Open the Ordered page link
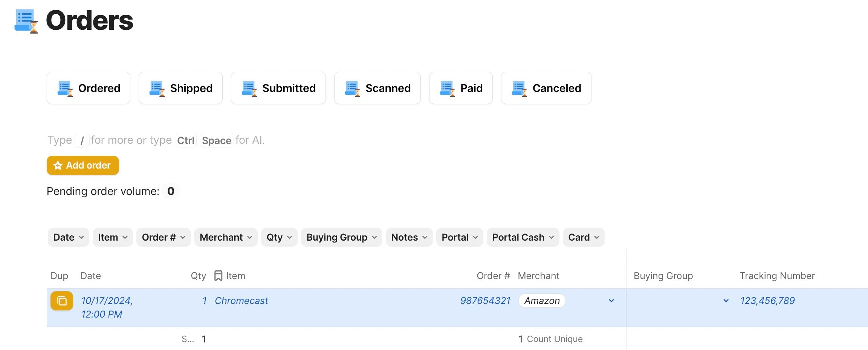Viewport: 868px width, 350px height. 89,88
